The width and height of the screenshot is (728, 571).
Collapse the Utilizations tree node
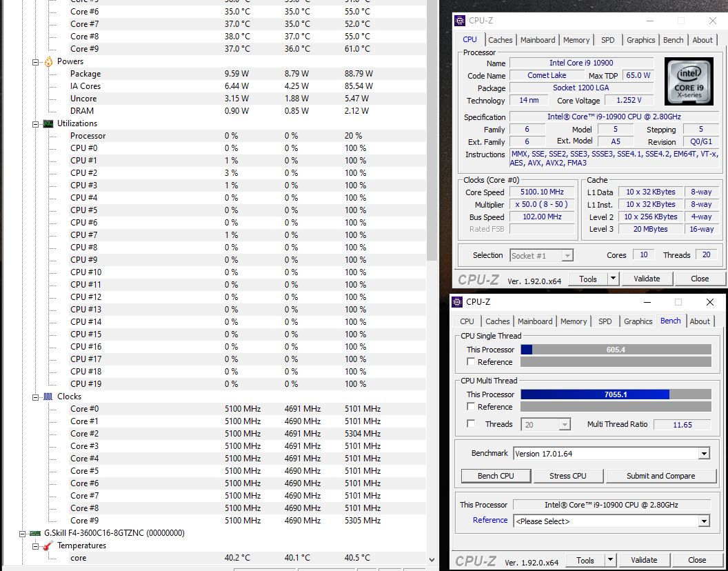(x=35, y=124)
